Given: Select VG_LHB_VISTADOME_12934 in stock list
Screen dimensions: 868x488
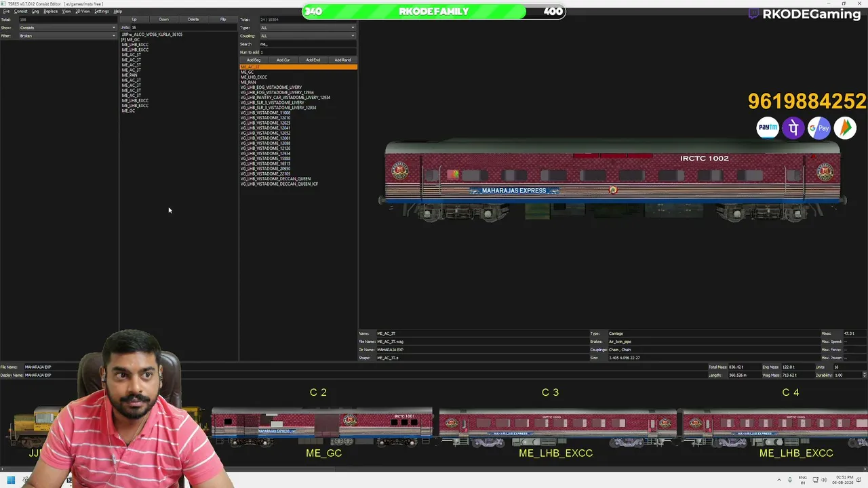Looking at the screenshot, I should [x=265, y=154].
